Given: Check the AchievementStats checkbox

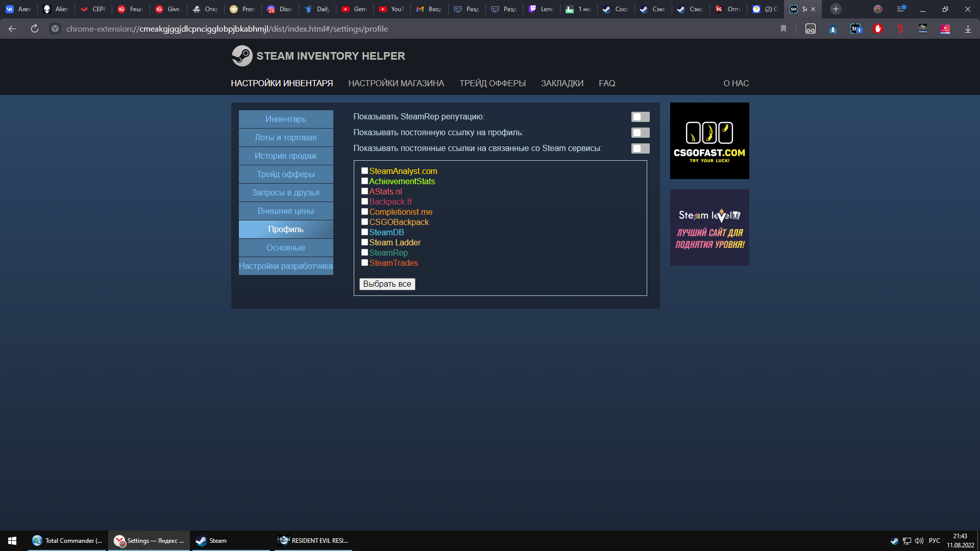Looking at the screenshot, I should click(x=364, y=181).
